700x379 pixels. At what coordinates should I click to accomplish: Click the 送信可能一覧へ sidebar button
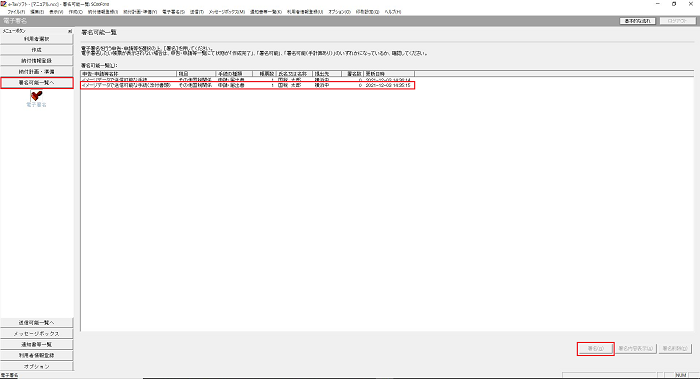tap(37, 322)
